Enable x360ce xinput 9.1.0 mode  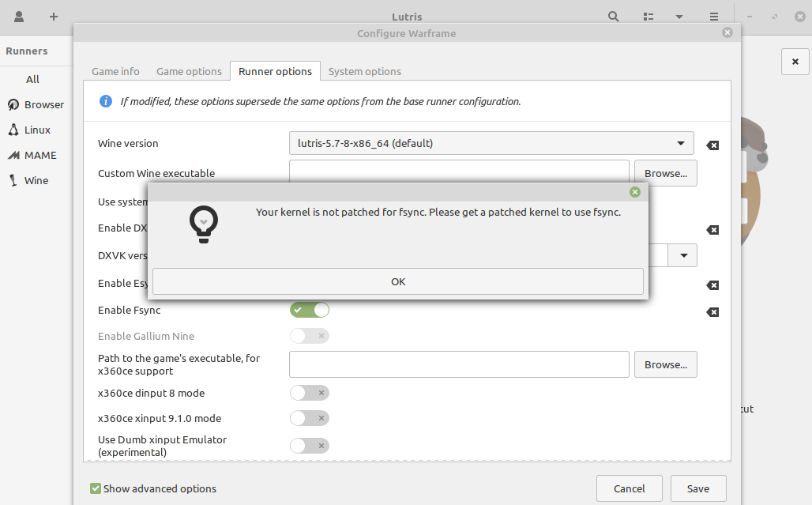309,418
